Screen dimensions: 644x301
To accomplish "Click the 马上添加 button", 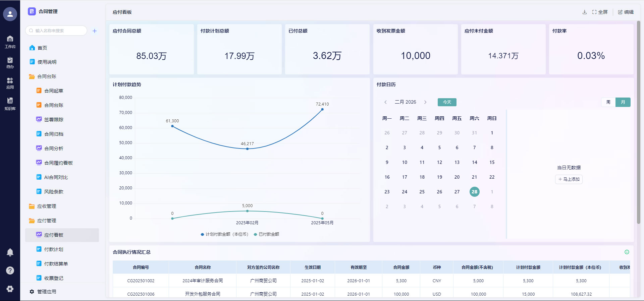I will click(x=569, y=179).
